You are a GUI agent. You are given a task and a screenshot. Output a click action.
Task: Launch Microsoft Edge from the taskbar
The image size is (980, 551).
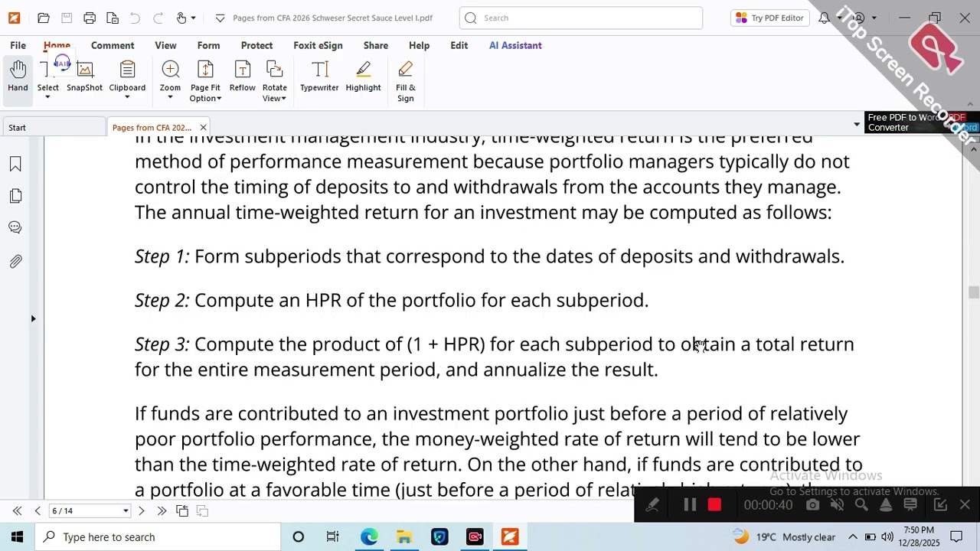point(369,537)
